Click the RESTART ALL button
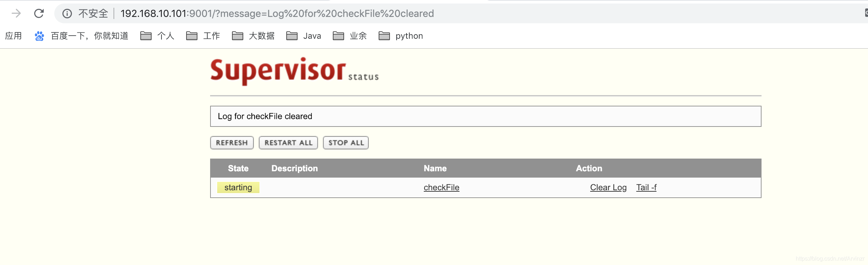 (288, 143)
